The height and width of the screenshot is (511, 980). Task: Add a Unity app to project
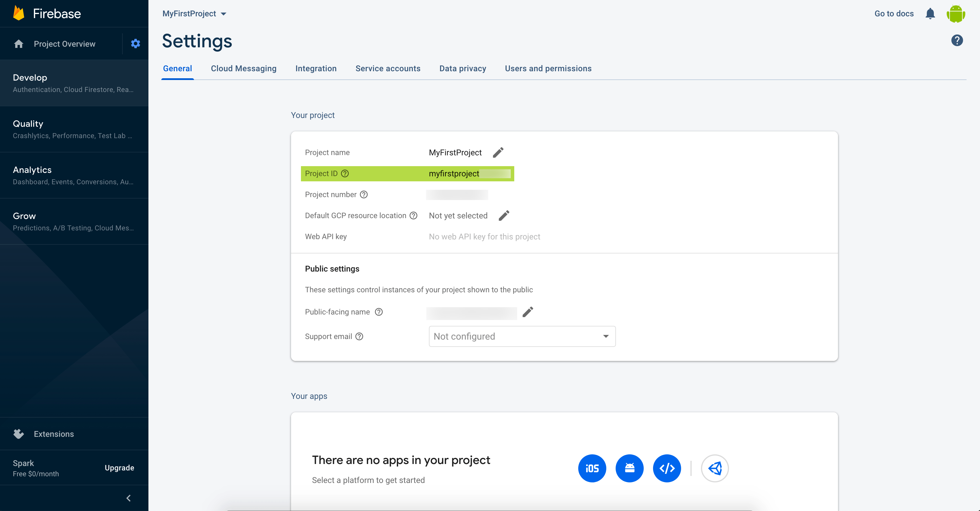[715, 468]
